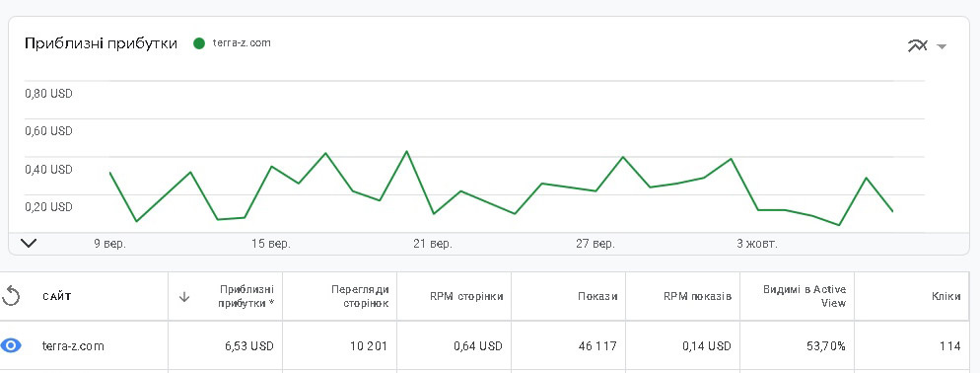
Task: Click the 6,53 USD earnings value
Action: pyautogui.click(x=249, y=346)
